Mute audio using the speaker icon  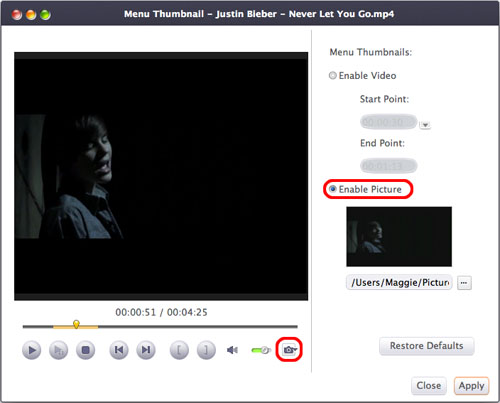[232, 350]
